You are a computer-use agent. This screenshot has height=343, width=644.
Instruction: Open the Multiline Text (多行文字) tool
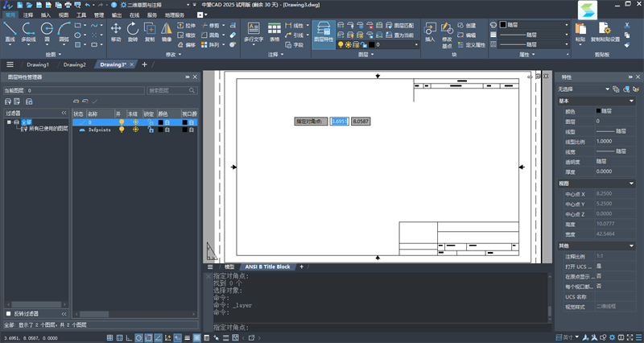point(254,31)
